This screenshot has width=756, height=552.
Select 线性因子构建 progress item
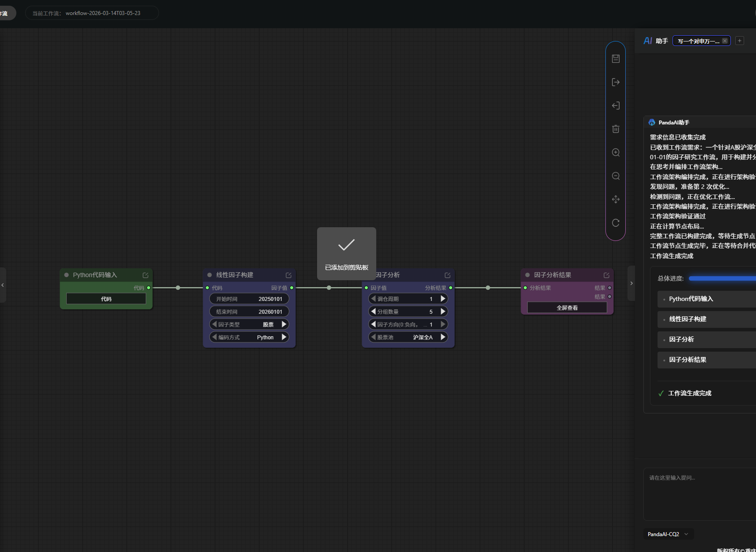point(707,319)
